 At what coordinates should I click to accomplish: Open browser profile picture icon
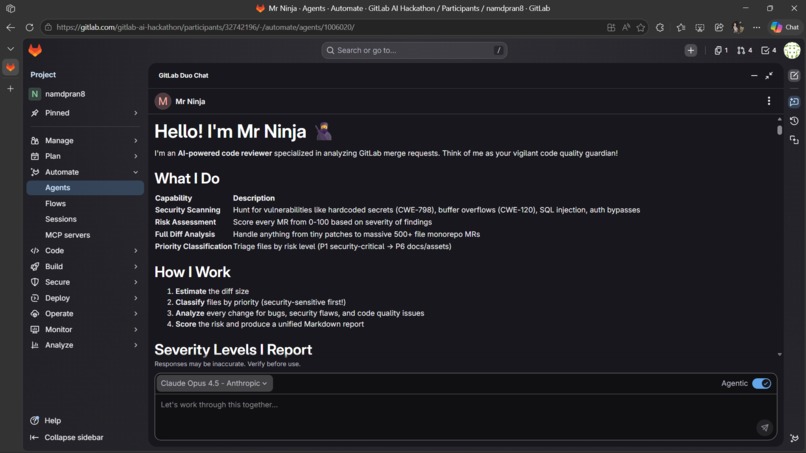[x=738, y=27]
